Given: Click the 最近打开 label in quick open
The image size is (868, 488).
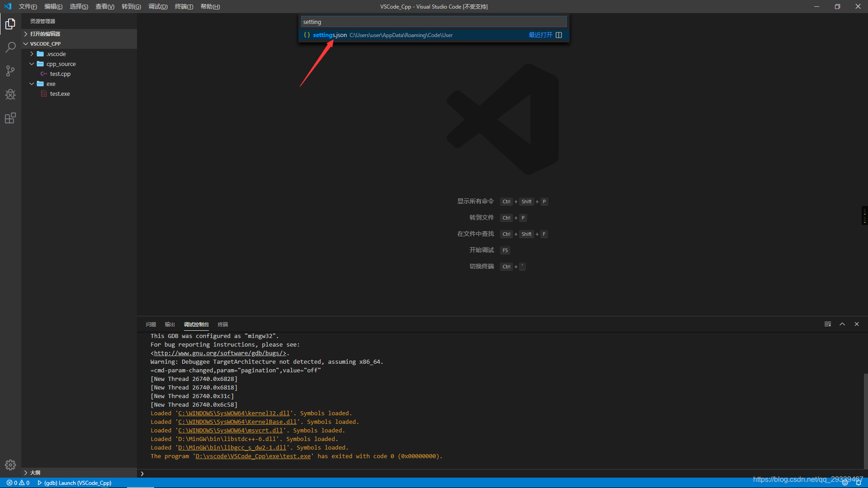Looking at the screenshot, I should [541, 35].
